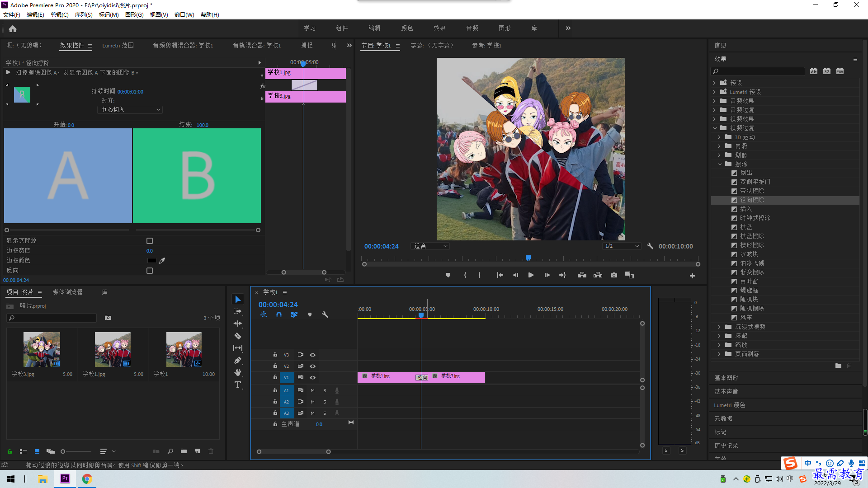Click Mark In button in program monitor
This screenshot has height=488, width=868.
[465, 275]
